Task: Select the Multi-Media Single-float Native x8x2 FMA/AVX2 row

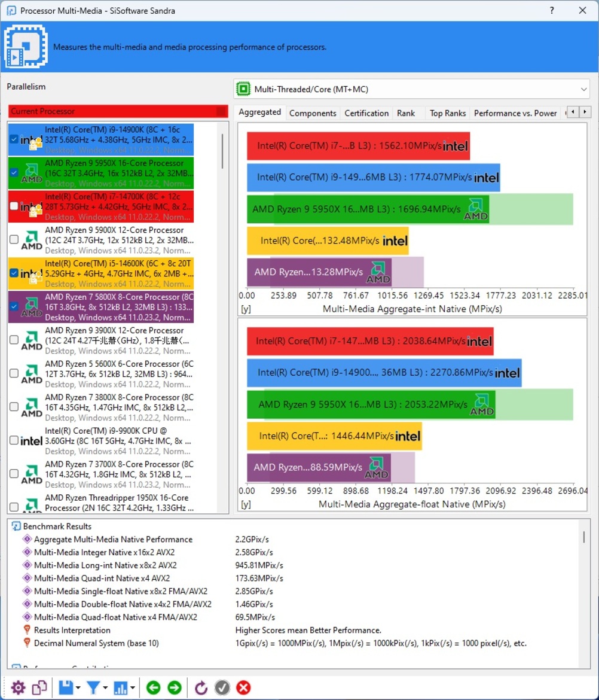Action: tap(293, 591)
